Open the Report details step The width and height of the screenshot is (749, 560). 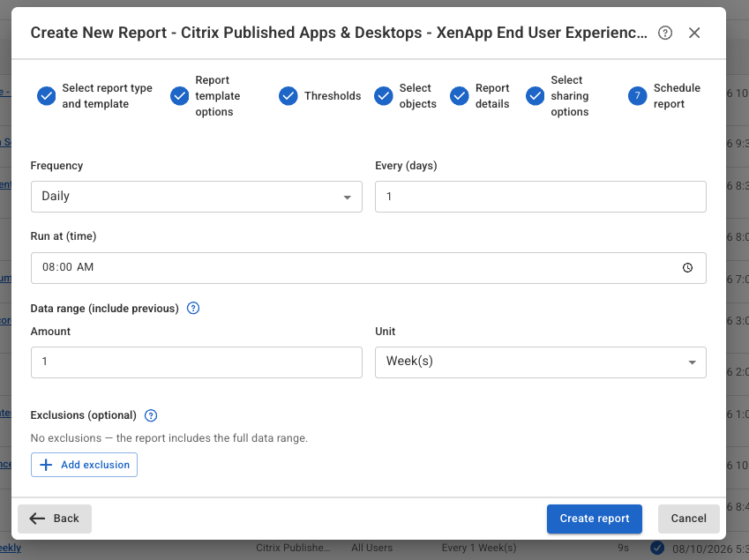click(x=480, y=96)
